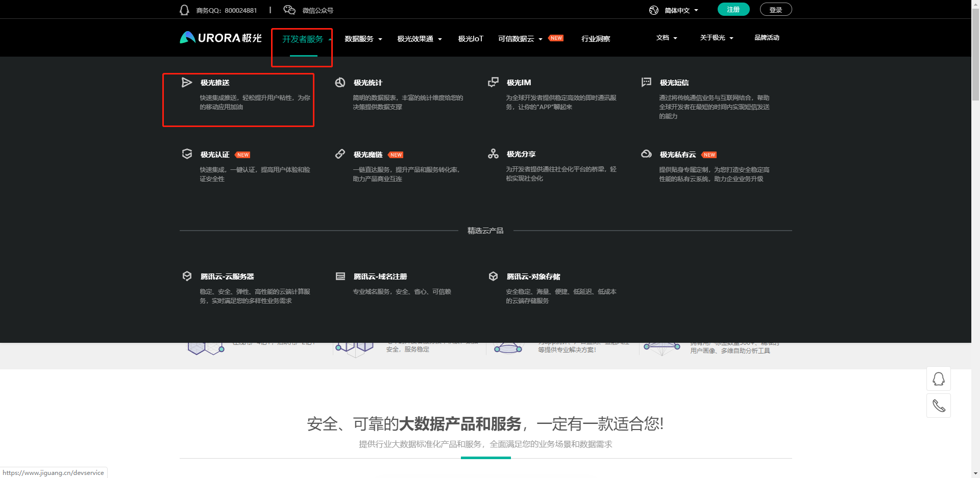The image size is (980, 478).
Task: Open the 极光统计 product link
Action: 368,83
